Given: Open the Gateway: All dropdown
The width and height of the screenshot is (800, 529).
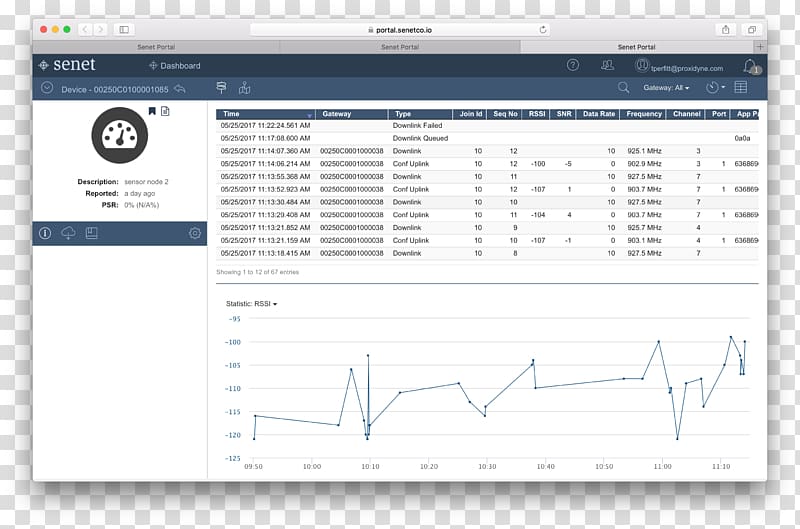Looking at the screenshot, I should click(666, 88).
